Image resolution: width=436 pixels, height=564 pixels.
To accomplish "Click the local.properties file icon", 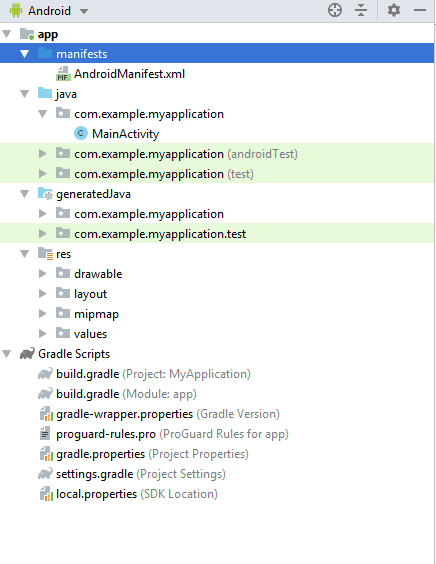I will [x=46, y=494].
